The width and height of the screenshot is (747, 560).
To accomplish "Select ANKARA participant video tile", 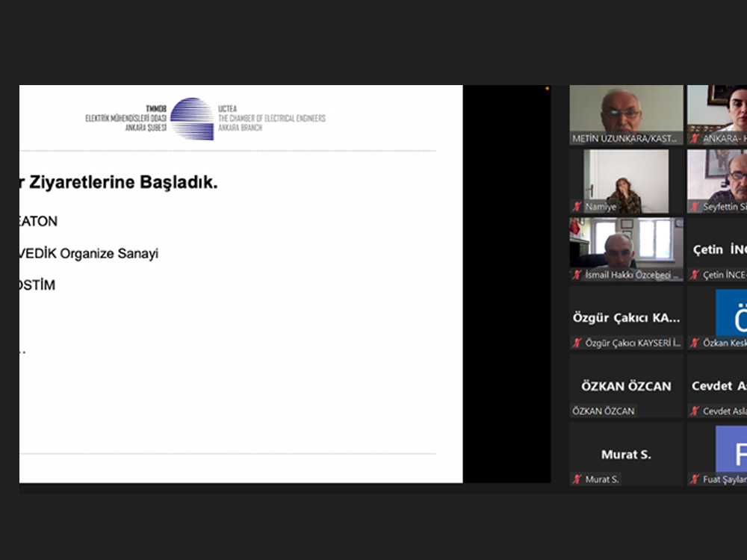I will [717, 115].
